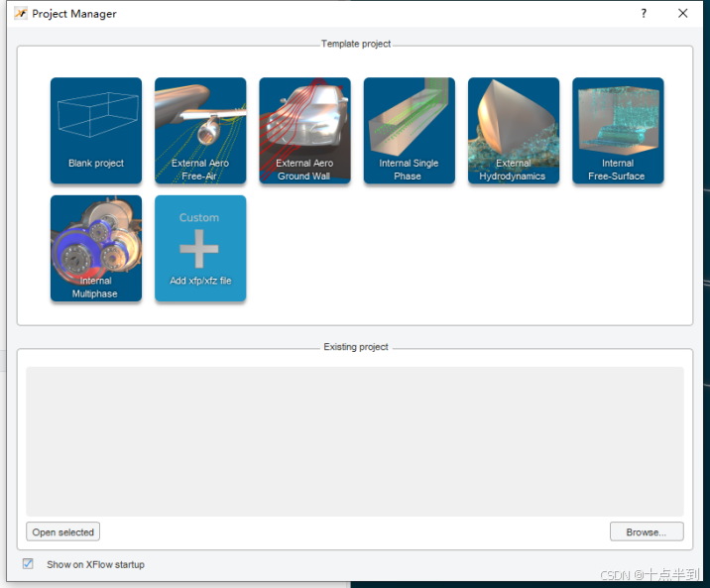710x588 pixels.
Task: Close the Project Manager dialog
Action: (x=683, y=14)
